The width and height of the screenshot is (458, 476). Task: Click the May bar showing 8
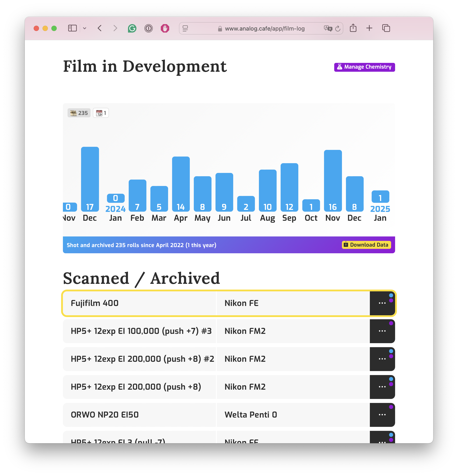(203, 194)
